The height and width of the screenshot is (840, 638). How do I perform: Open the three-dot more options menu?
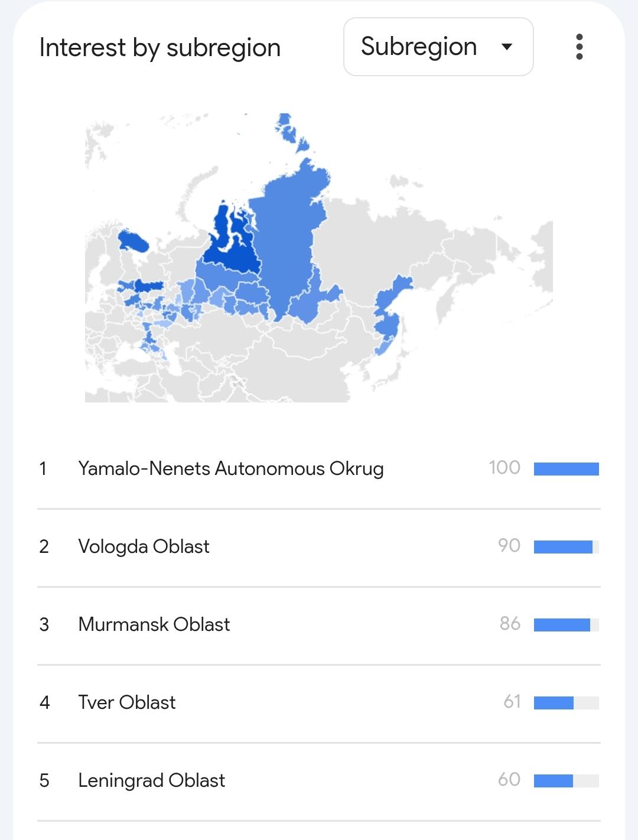click(x=579, y=47)
